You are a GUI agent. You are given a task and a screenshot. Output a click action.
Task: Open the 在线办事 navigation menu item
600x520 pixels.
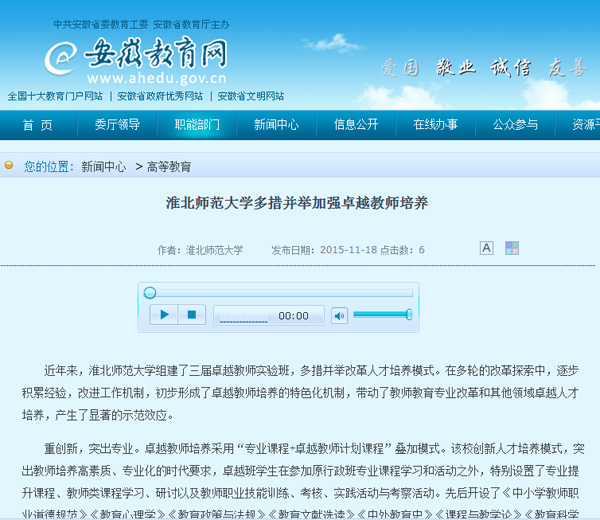[435, 125]
